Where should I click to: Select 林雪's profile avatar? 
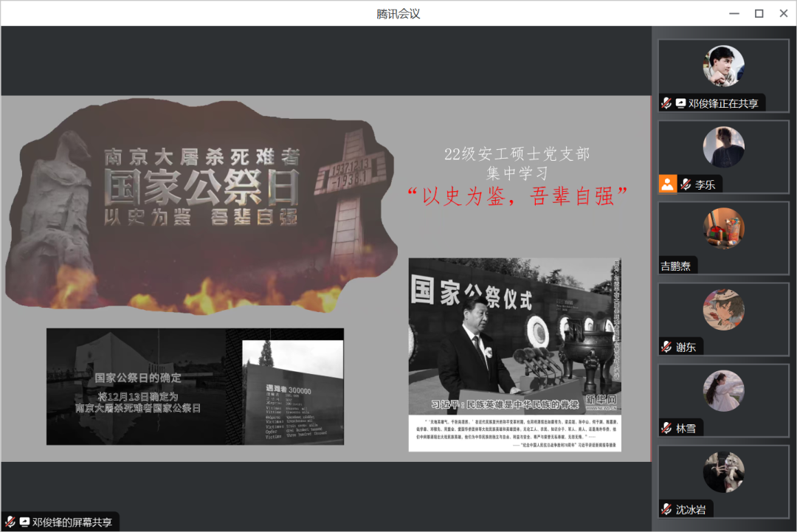point(723,390)
